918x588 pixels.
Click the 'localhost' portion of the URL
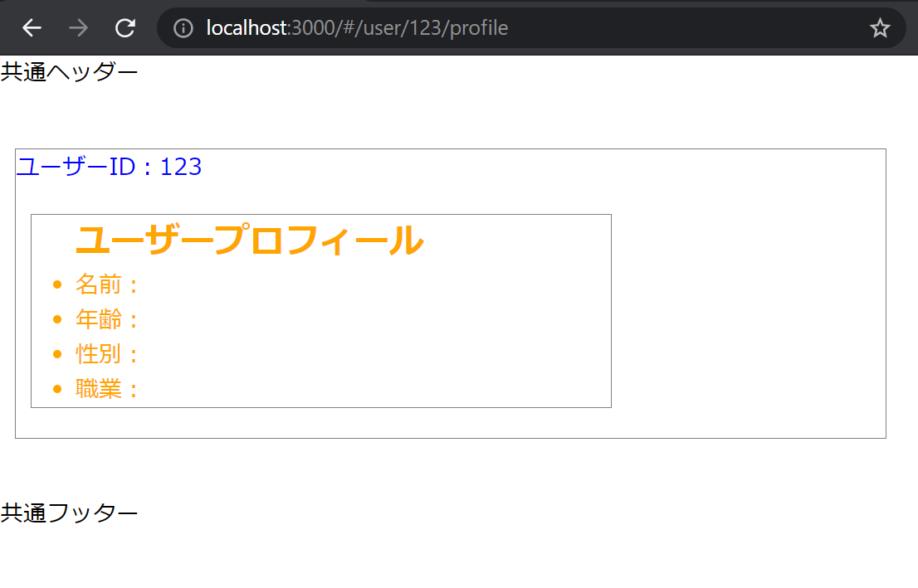coord(246,28)
